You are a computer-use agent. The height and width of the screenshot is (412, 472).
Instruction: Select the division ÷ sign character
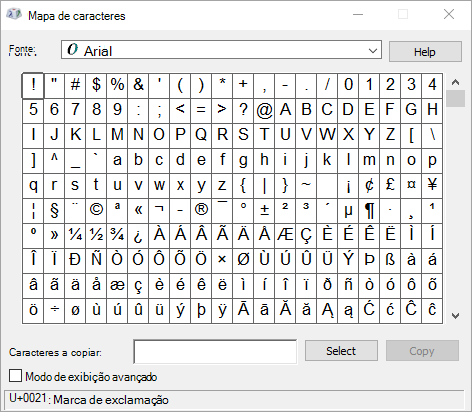pos(54,311)
